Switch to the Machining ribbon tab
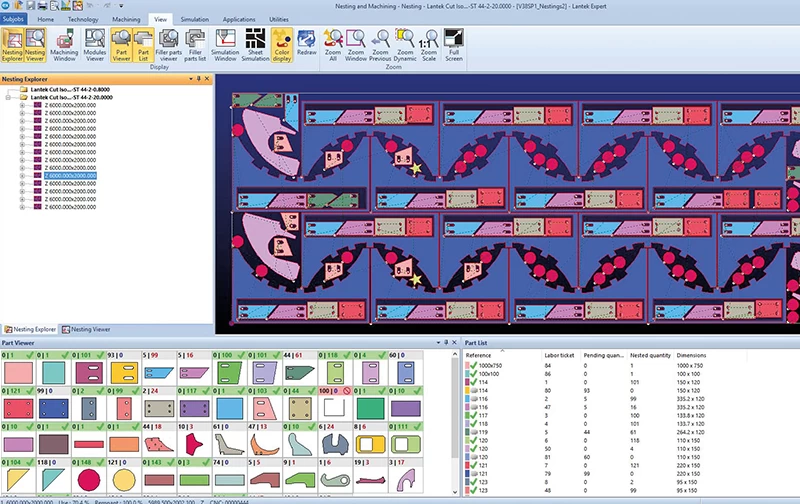 click(126, 19)
